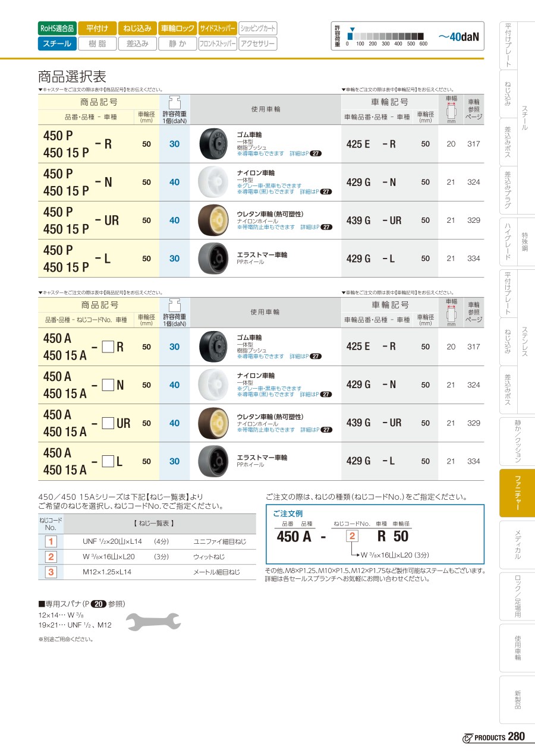Choose screw code number 2 Whitworth option

point(51,557)
